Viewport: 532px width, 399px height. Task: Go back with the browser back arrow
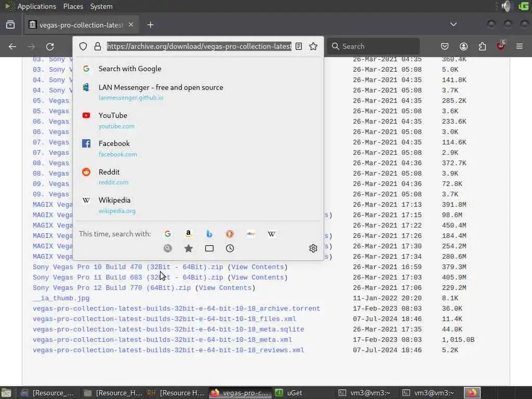12,46
